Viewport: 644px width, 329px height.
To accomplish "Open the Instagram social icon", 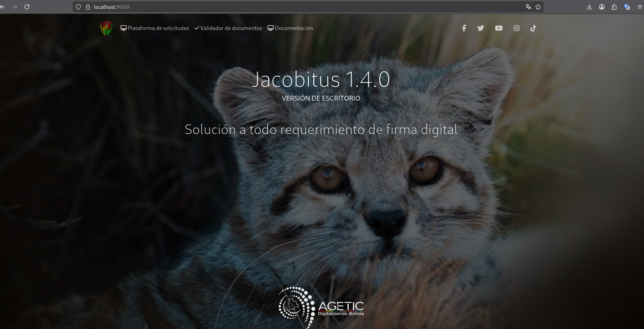I will pyautogui.click(x=516, y=28).
